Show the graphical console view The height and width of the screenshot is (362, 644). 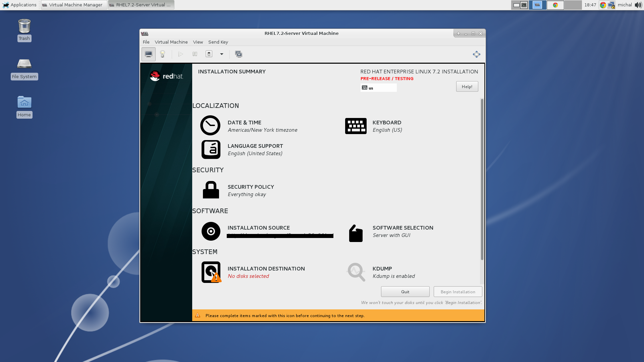tap(149, 54)
